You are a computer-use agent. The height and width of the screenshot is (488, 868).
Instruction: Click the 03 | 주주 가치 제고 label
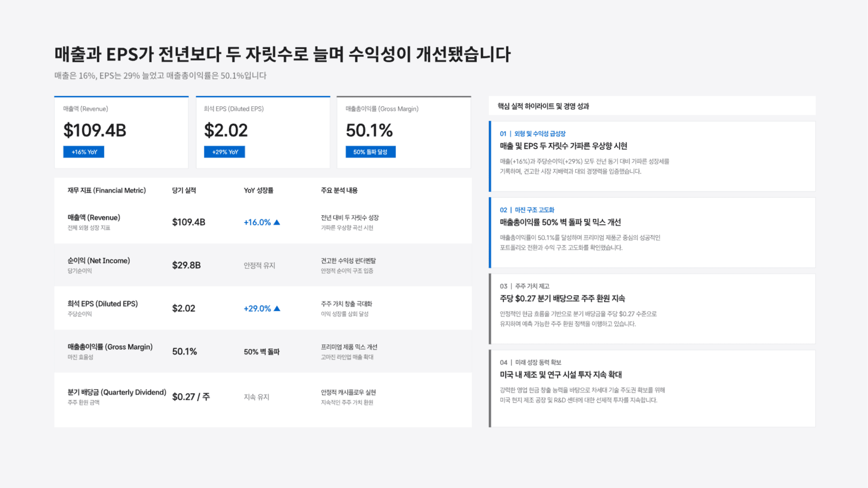(524, 286)
